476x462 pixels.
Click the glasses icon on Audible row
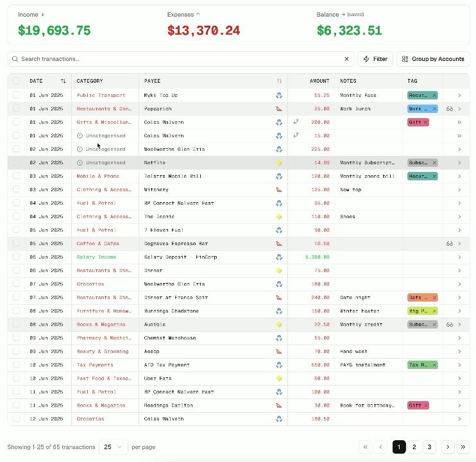pos(450,325)
